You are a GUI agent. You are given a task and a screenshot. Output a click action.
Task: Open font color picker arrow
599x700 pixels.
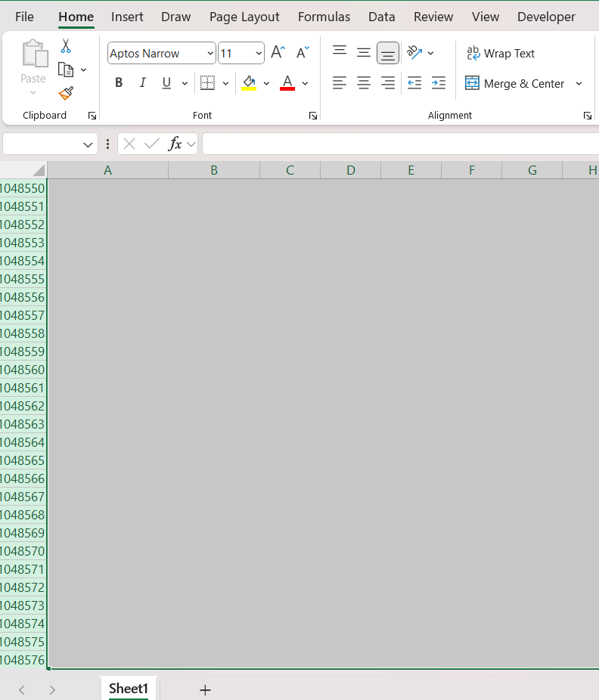click(x=305, y=83)
